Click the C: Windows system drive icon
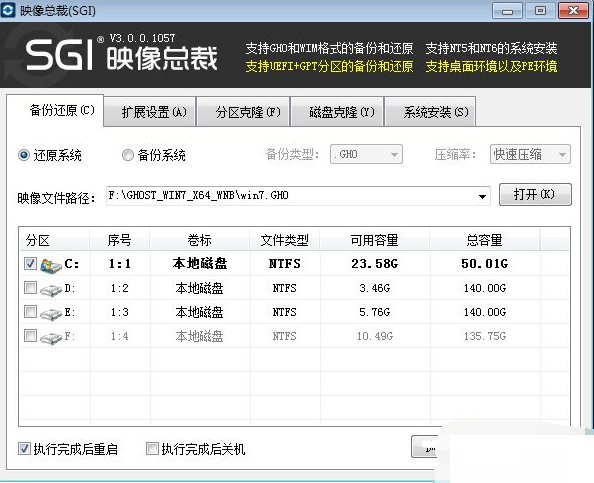 (x=51, y=265)
